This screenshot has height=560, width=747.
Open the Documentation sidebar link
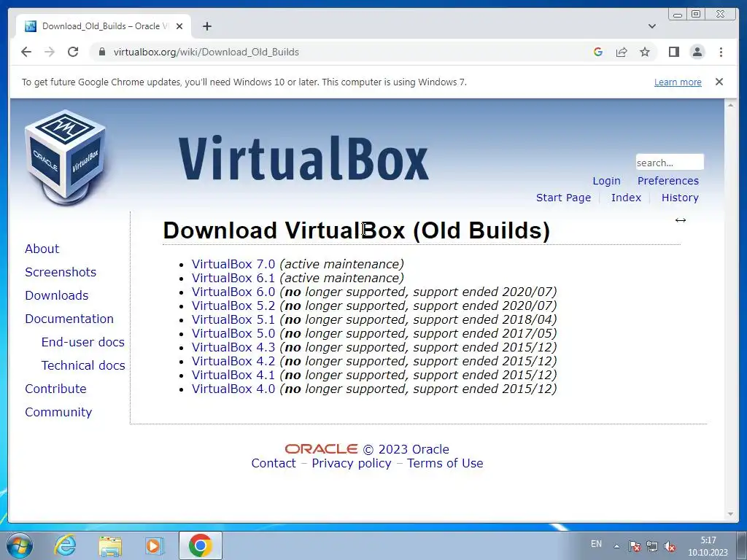pyautogui.click(x=69, y=319)
